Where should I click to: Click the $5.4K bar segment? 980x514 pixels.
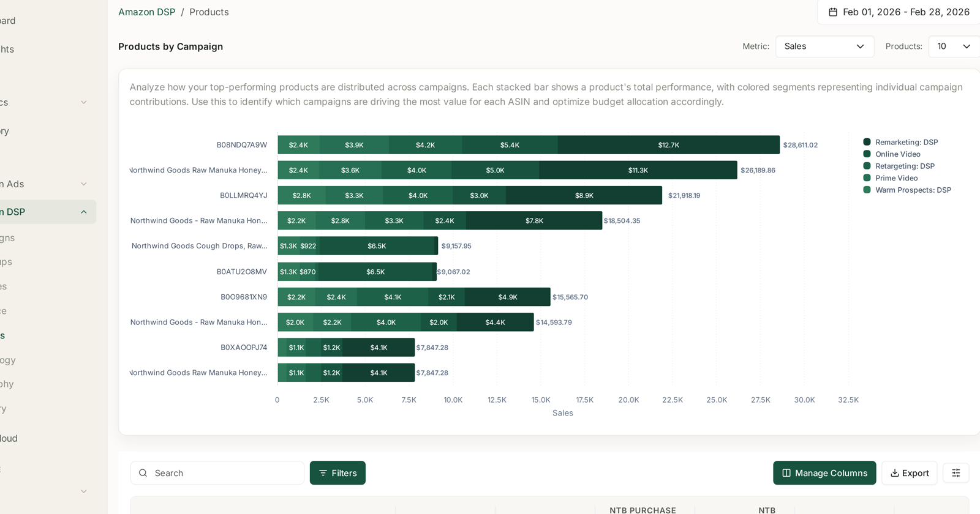[x=510, y=145]
